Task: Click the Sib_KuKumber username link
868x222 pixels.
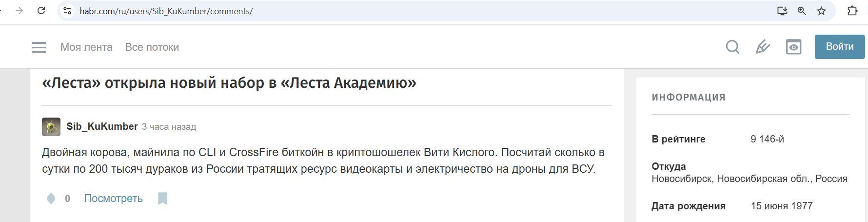Action: 102,126
